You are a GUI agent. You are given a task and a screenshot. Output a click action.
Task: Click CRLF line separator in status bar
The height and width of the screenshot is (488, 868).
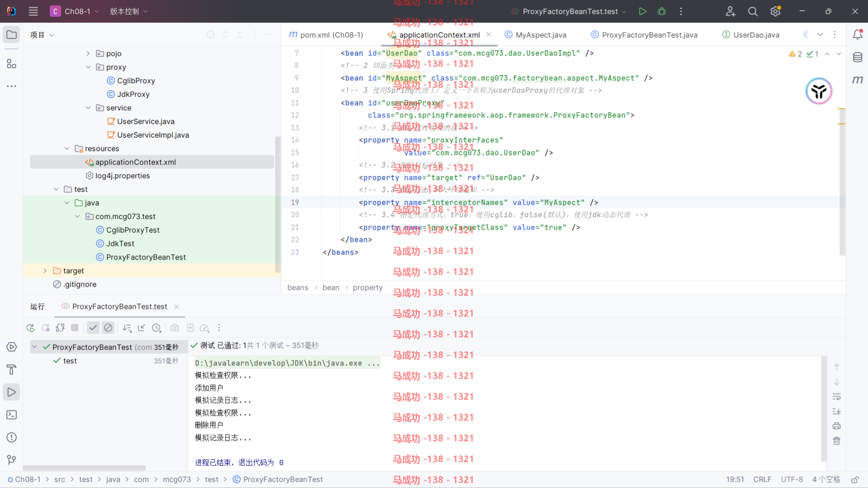tap(762, 479)
